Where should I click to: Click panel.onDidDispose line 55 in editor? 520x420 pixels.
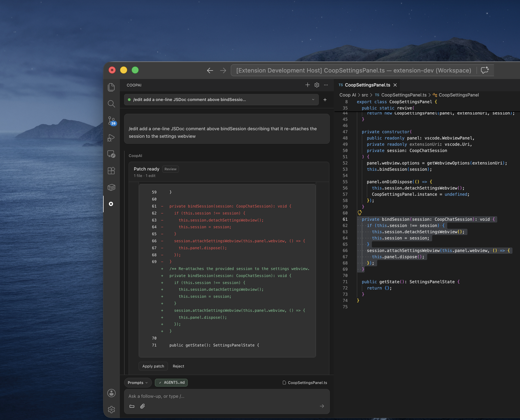(x=399, y=182)
